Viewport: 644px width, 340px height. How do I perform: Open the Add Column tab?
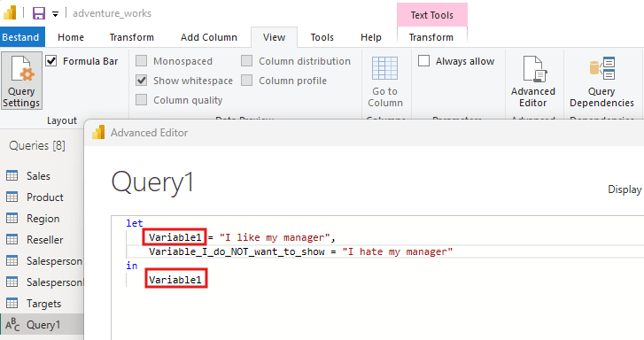tap(209, 37)
